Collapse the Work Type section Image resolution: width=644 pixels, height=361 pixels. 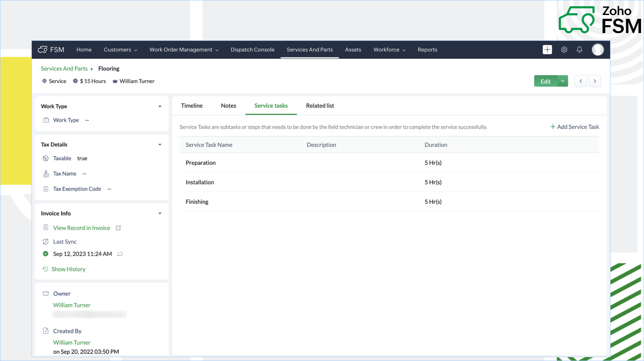160,106
